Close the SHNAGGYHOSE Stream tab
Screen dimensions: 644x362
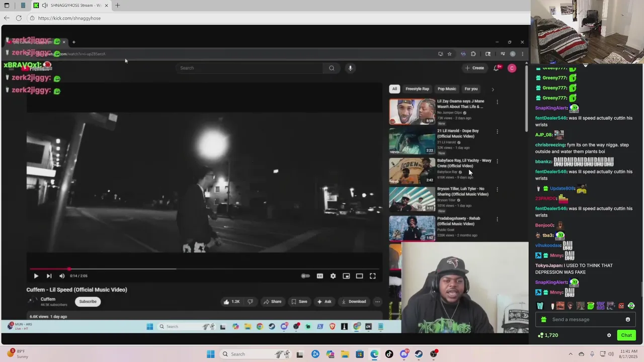tap(106, 6)
